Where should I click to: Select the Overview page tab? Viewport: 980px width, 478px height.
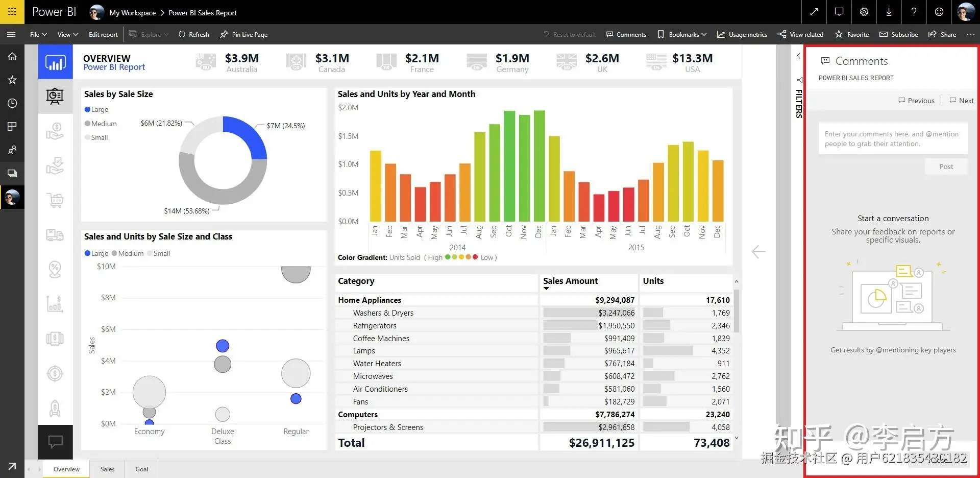click(66, 469)
